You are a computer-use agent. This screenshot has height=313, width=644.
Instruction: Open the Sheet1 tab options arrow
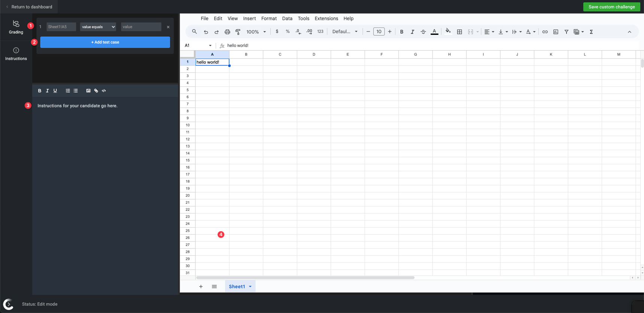[250, 286]
